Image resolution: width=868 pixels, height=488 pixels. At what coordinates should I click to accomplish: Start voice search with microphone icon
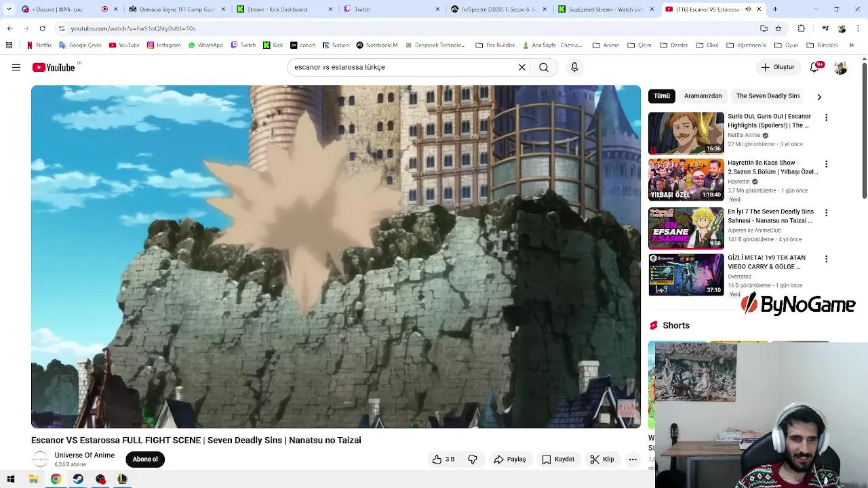click(x=574, y=67)
